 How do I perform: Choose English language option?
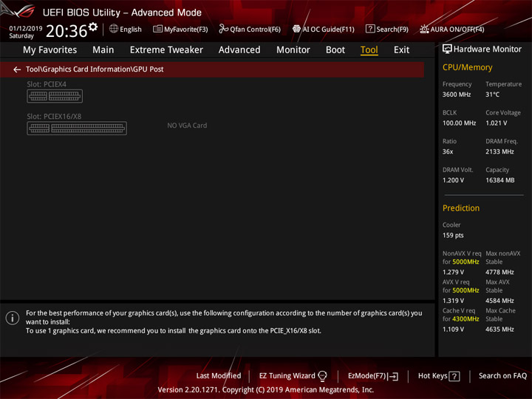coord(131,30)
